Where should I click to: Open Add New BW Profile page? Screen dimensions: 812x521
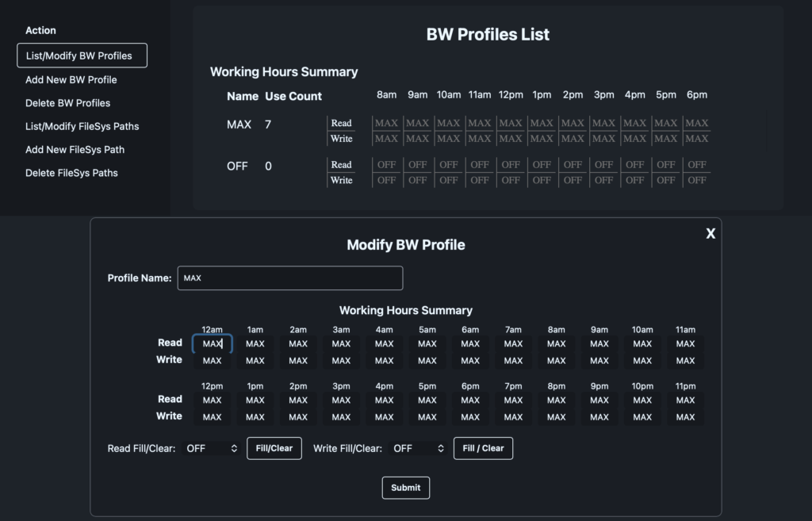(71, 80)
